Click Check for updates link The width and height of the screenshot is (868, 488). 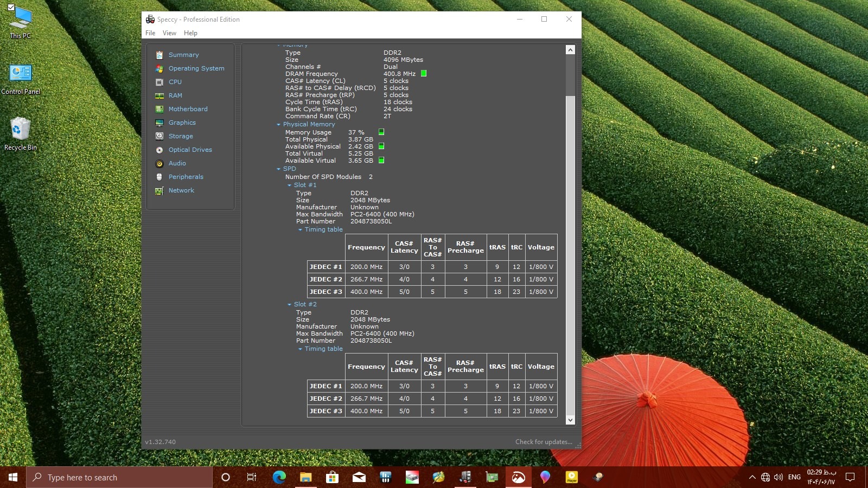(x=544, y=442)
